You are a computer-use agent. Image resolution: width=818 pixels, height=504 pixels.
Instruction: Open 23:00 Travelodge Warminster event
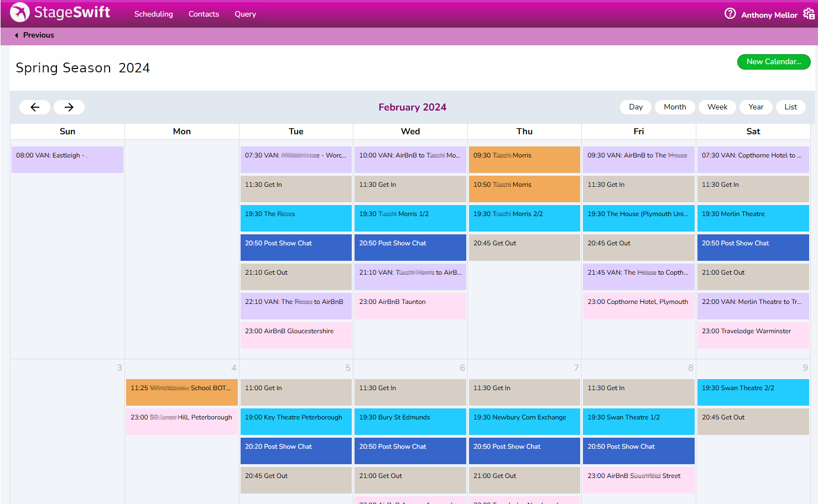[x=753, y=335]
